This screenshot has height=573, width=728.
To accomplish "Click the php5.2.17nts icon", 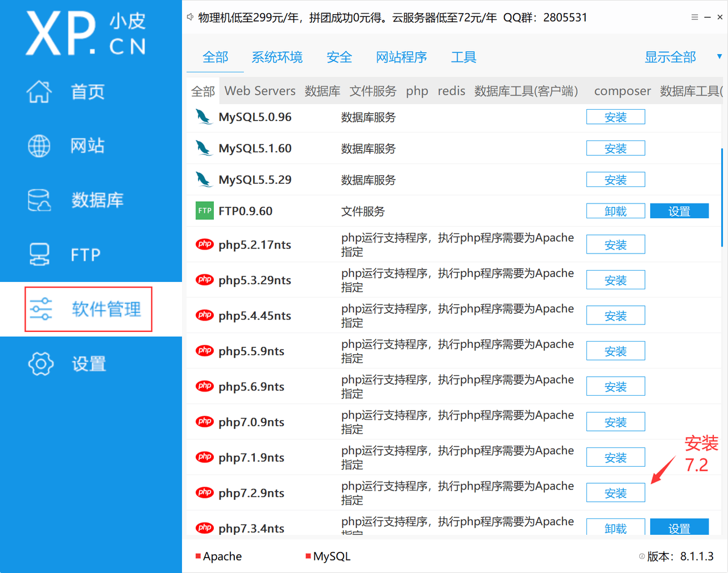I will [x=205, y=244].
